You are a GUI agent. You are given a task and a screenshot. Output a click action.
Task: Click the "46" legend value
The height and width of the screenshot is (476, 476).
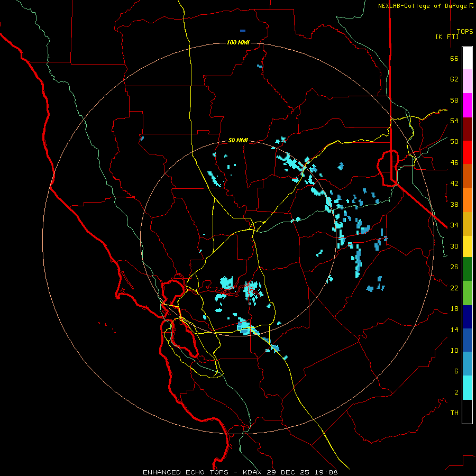[x=454, y=163]
